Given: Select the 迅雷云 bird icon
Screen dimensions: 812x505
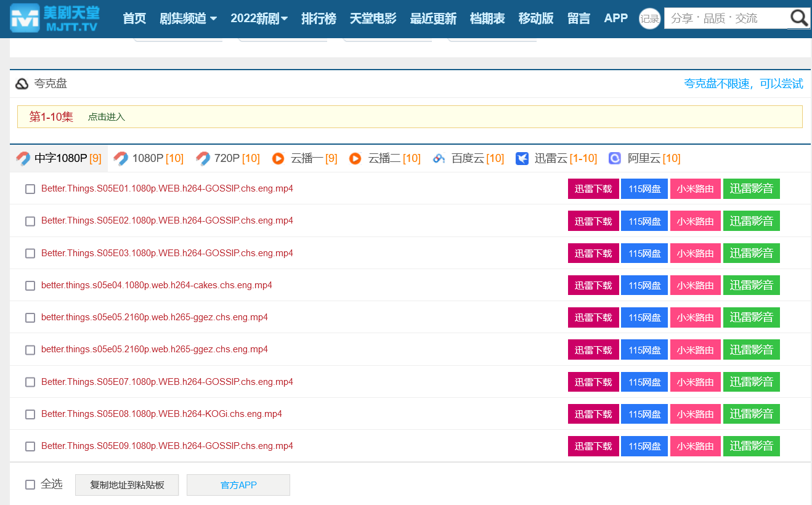Looking at the screenshot, I should click(x=522, y=158).
